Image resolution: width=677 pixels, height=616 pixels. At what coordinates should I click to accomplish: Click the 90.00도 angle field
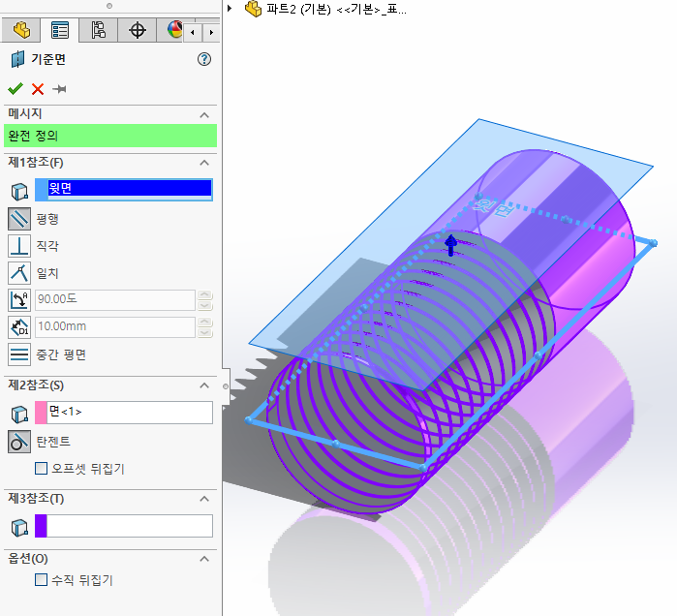(115, 299)
